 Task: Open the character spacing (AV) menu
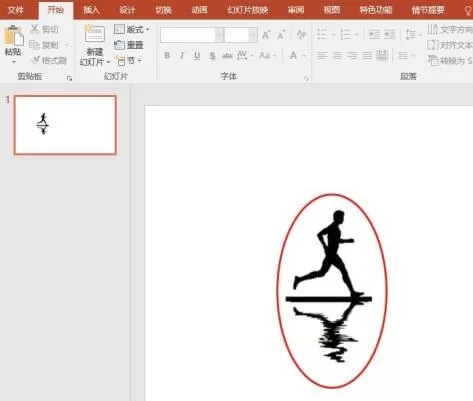pyautogui.click(x=245, y=56)
